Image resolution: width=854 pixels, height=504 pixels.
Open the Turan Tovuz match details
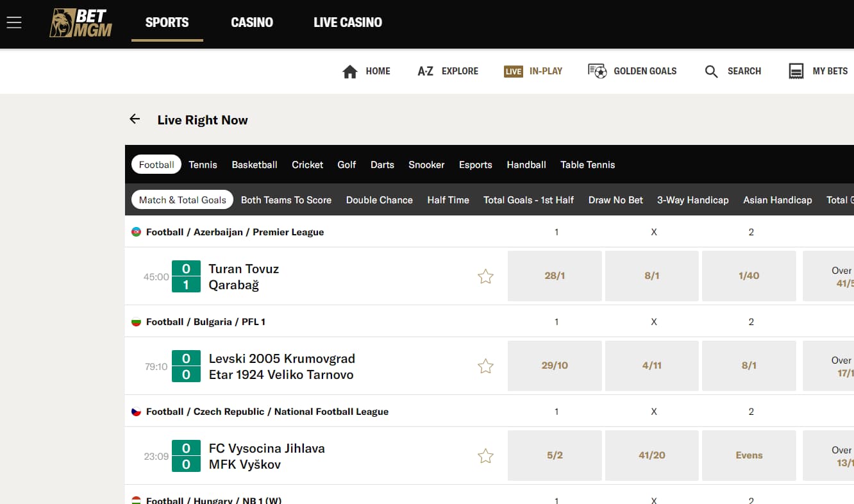(x=244, y=276)
